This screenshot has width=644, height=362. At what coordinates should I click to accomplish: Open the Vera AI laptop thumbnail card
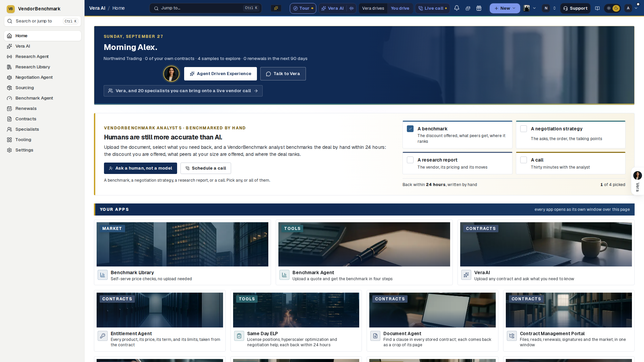546,244
